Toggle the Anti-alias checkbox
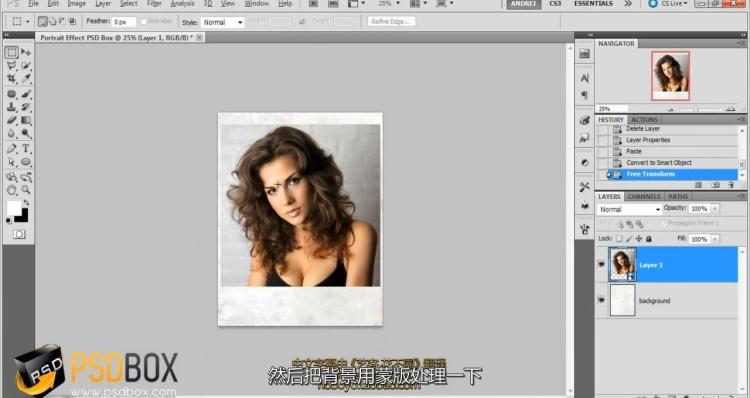Image resolution: width=750 pixels, height=398 pixels. pyautogui.click(x=143, y=22)
